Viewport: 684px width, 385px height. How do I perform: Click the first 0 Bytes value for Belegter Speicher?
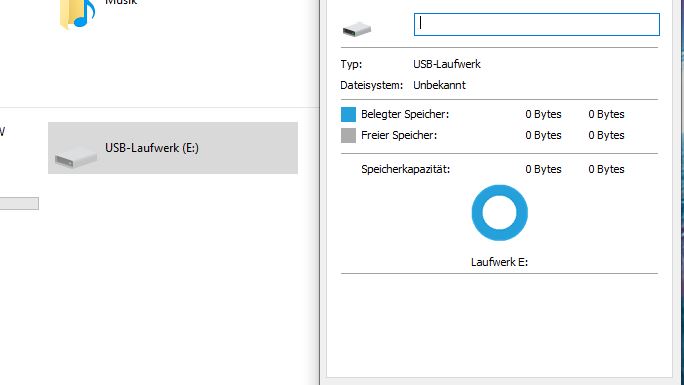pos(543,114)
